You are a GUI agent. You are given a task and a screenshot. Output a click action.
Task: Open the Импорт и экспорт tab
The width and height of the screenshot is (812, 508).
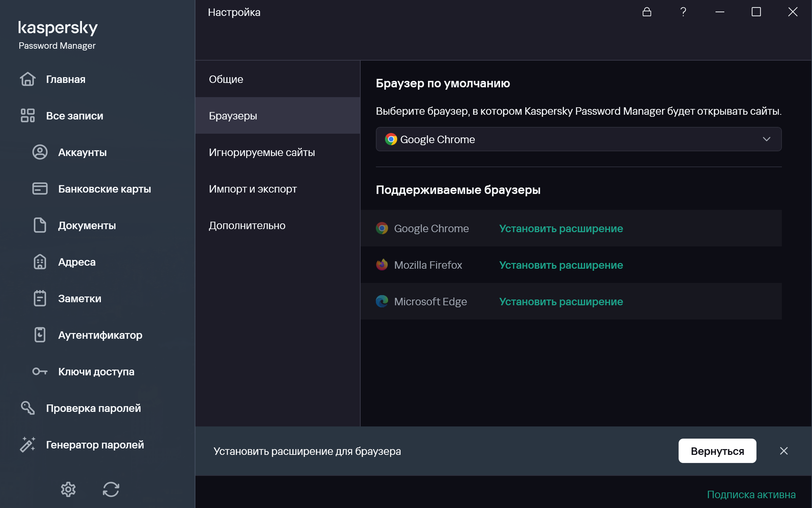tap(253, 189)
